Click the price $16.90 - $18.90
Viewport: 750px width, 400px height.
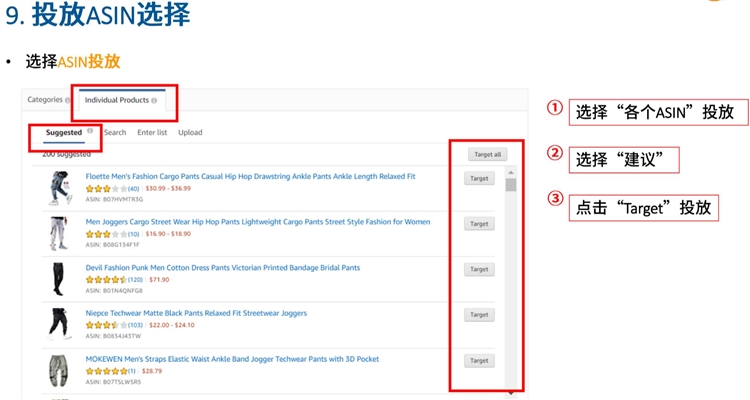(x=168, y=234)
